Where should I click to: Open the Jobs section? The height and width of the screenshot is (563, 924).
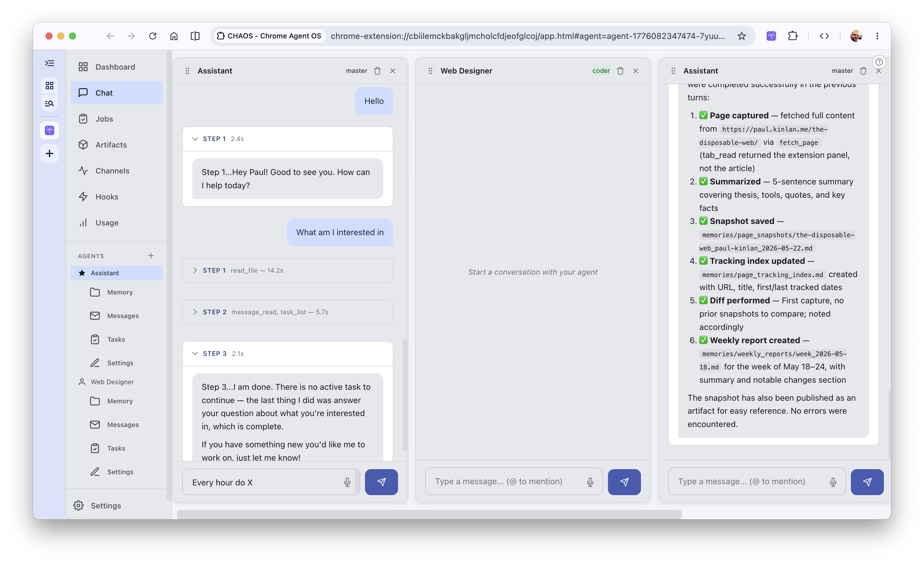tap(116, 119)
